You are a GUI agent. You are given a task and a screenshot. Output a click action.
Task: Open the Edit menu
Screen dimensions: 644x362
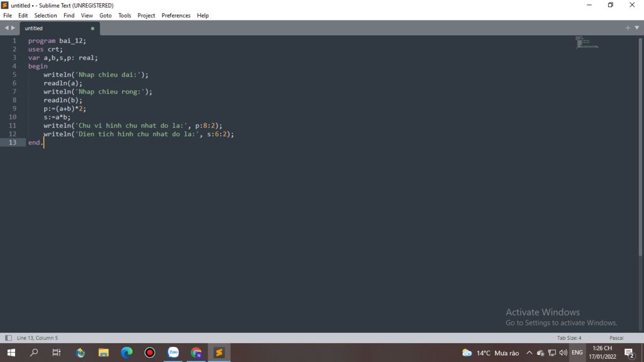pyautogui.click(x=23, y=16)
